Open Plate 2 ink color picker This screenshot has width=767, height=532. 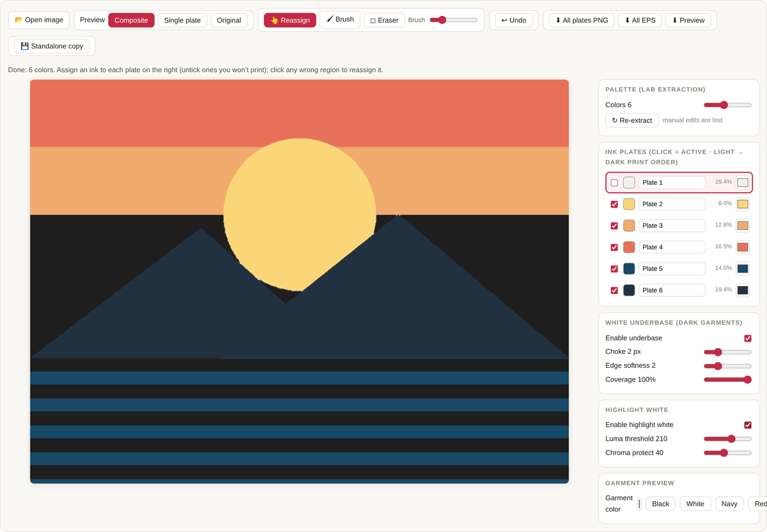click(742, 204)
